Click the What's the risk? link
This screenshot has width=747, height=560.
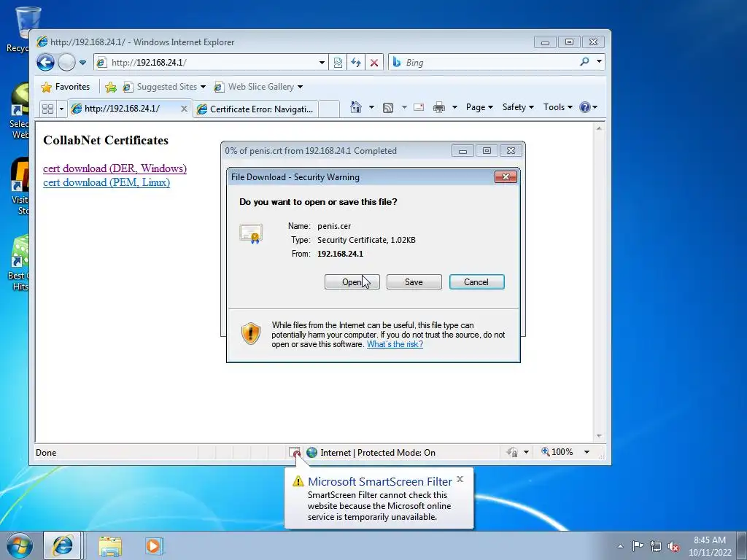click(395, 344)
